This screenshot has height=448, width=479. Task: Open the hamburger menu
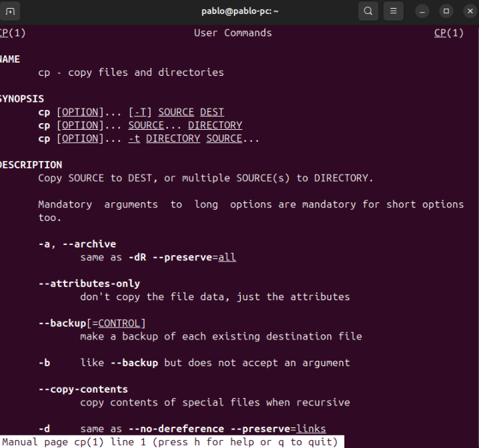point(394,11)
